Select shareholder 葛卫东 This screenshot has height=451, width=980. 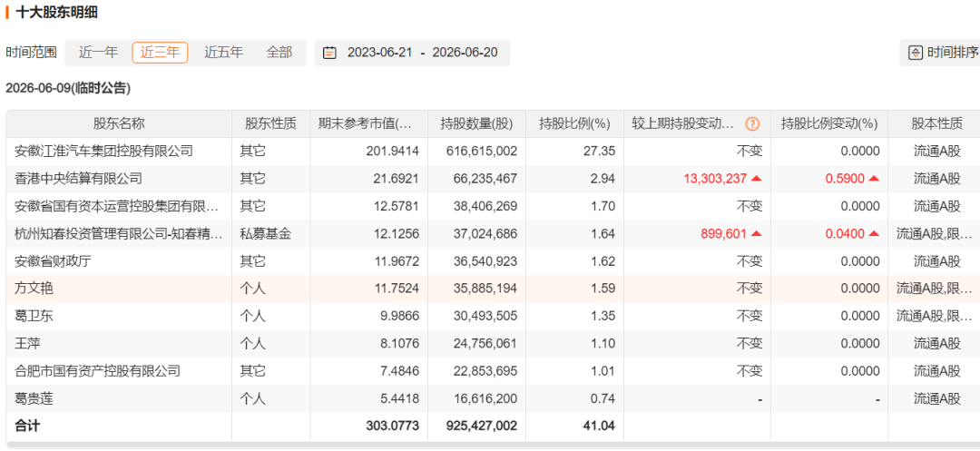tap(34, 316)
